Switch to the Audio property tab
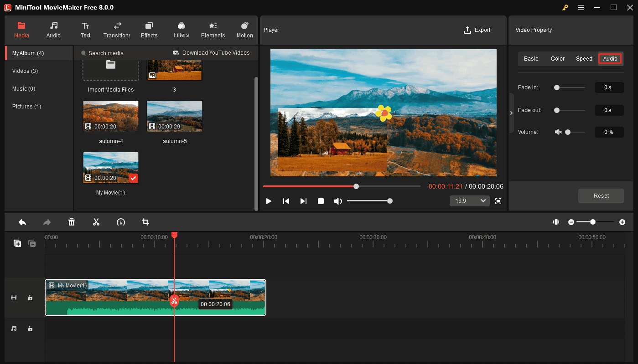The width and height of the screenshot is (638, 364). 610,59
